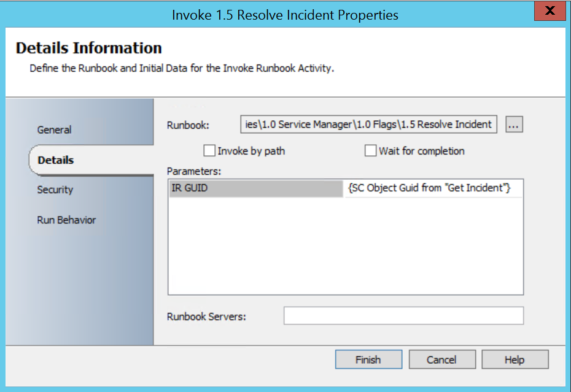Click the Finish button

(x=368, y=360)
